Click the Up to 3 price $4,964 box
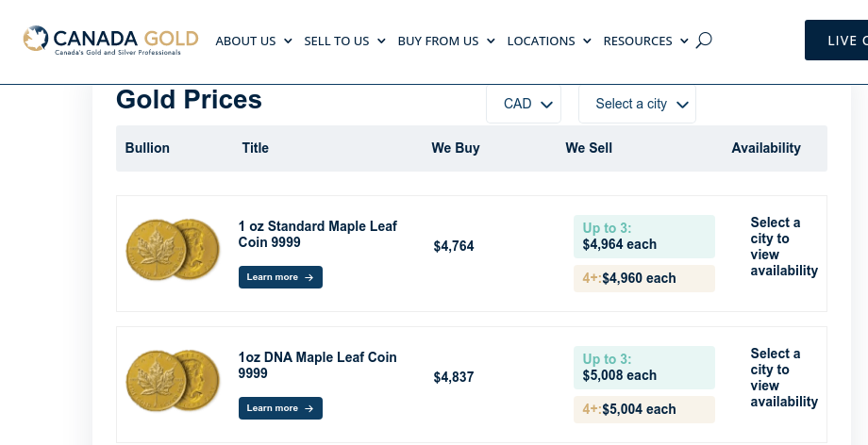Viewport: 868px width, 445px height. pyautogui.click(x=643, y=237)
